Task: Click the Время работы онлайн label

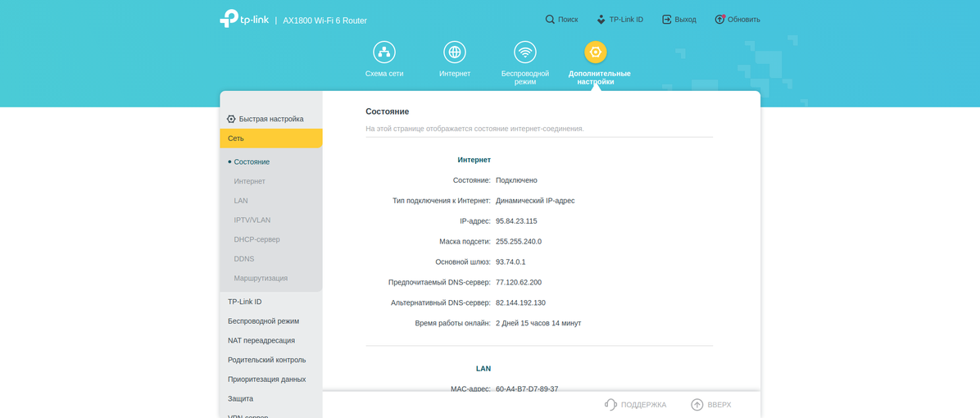Action: pos(453,324)
